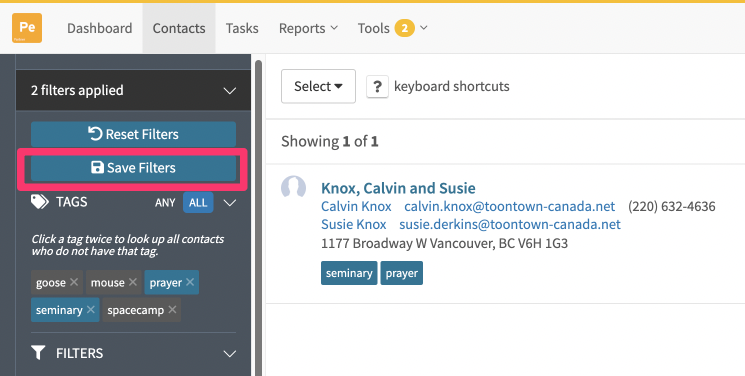This screenshot has width=745, height=376.
Task: Open the Reports menu
Action: tap(308, 29)
